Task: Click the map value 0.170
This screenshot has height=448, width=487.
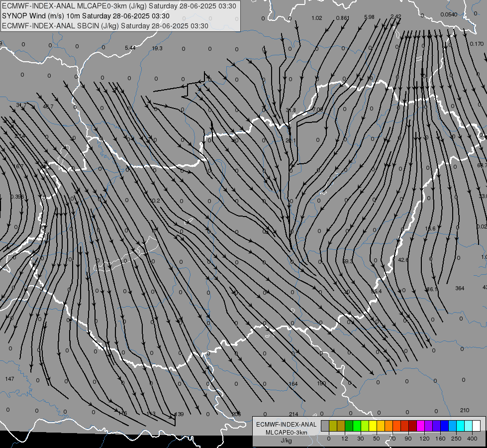Action: pos(477,44)
